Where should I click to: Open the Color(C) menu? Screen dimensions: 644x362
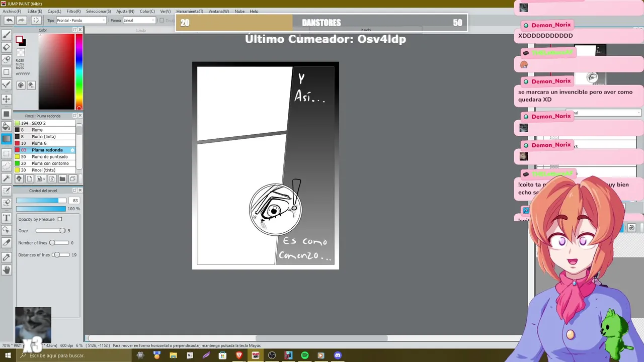(147, 11)
